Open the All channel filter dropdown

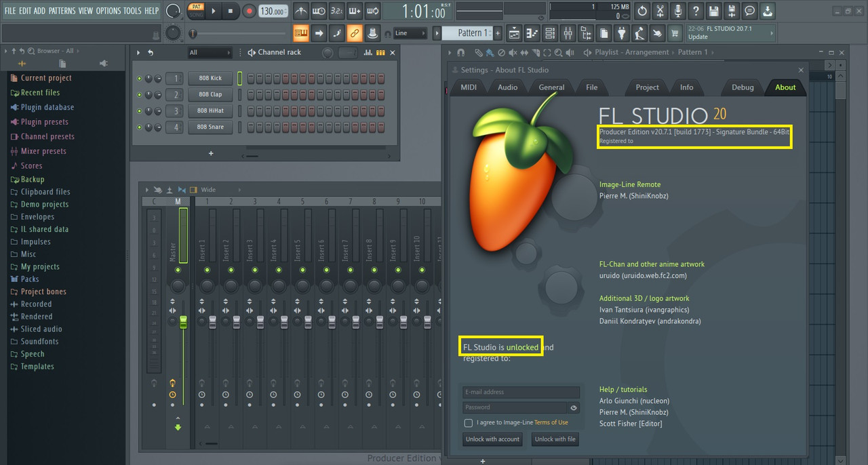point(210,52)
